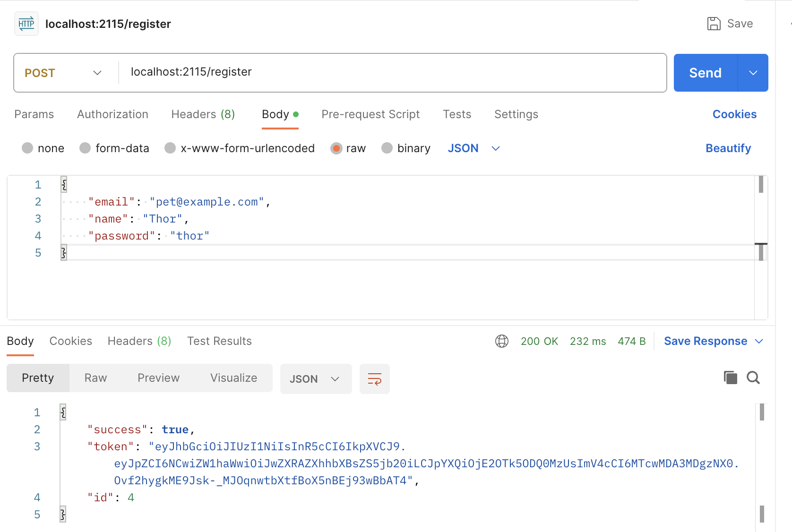792x532 pixels.
Task: Switch to response Body tab
Action: tap(20, 341)
